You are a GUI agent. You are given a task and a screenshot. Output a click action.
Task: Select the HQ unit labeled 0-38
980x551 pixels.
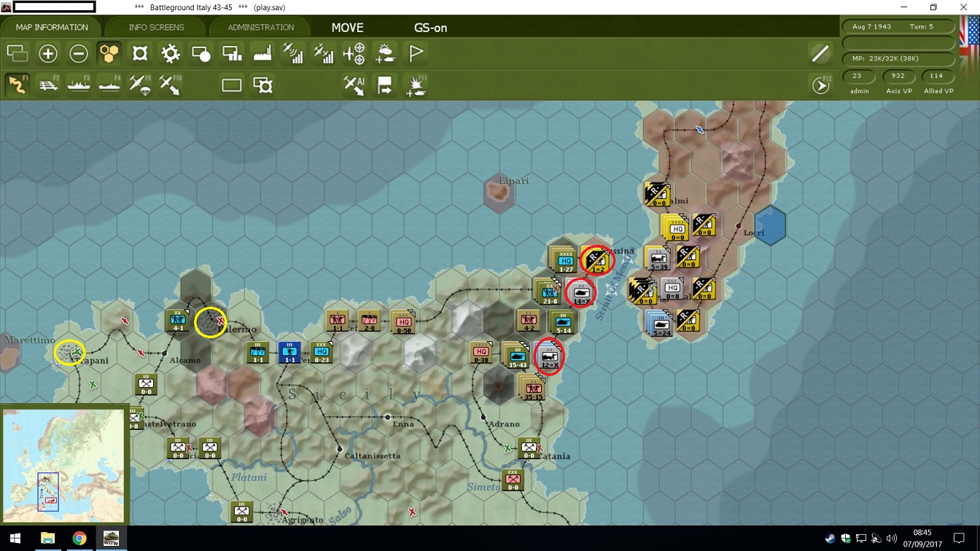(481, 353)
